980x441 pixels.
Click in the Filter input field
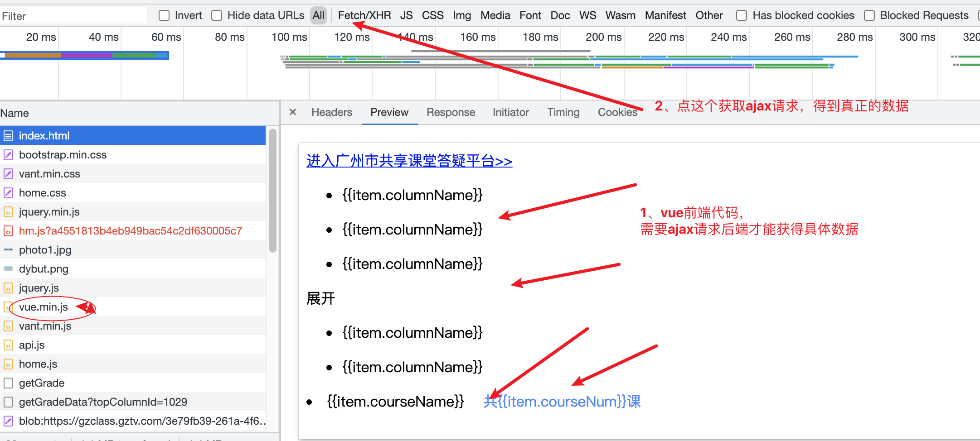click(x=73, y=16)
